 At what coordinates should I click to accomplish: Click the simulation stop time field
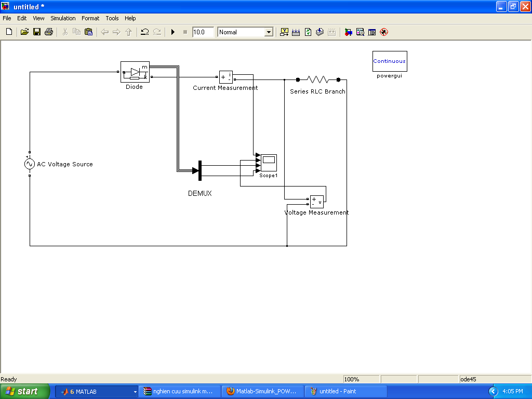pyautogui.click(x=203, y=32)
